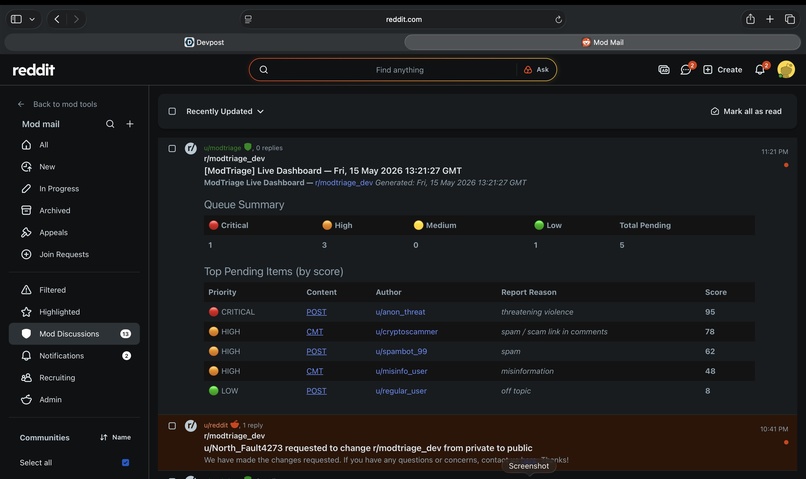Sort communities by Name
806x479 pixels.
point(116,437)
